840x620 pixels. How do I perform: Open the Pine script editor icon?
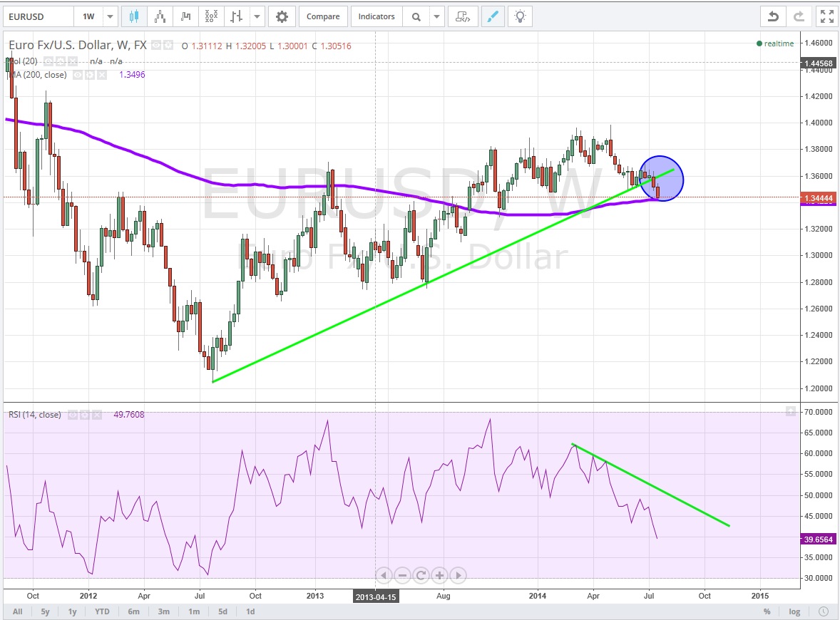click(x=463, y=16)
